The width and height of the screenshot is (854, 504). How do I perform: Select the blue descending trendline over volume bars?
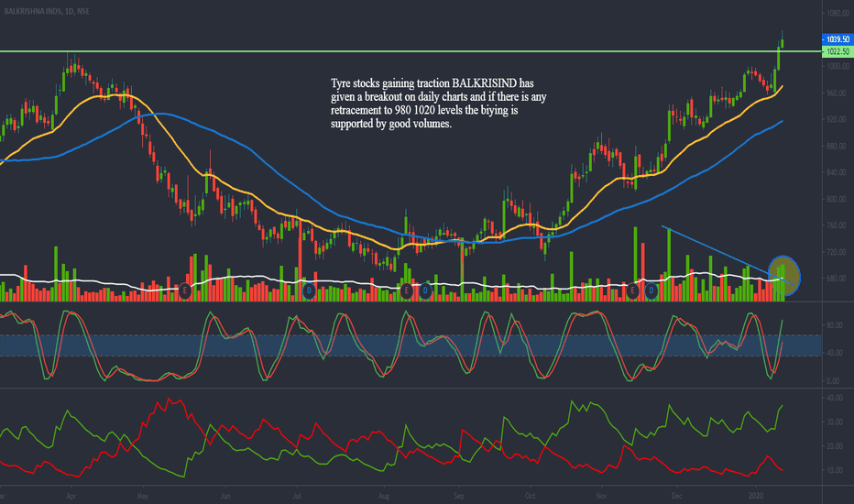click(728, 255)
